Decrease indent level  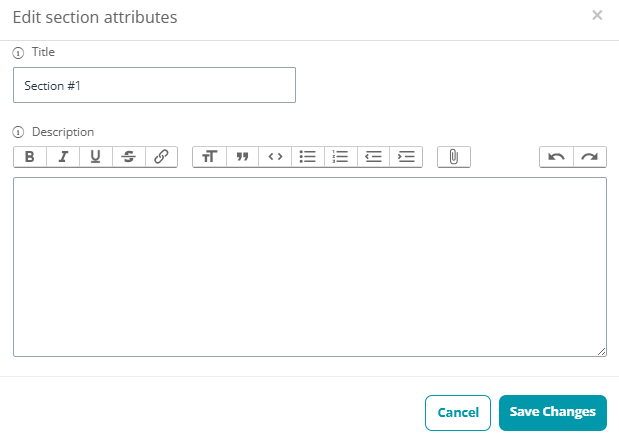pos(373,157)
